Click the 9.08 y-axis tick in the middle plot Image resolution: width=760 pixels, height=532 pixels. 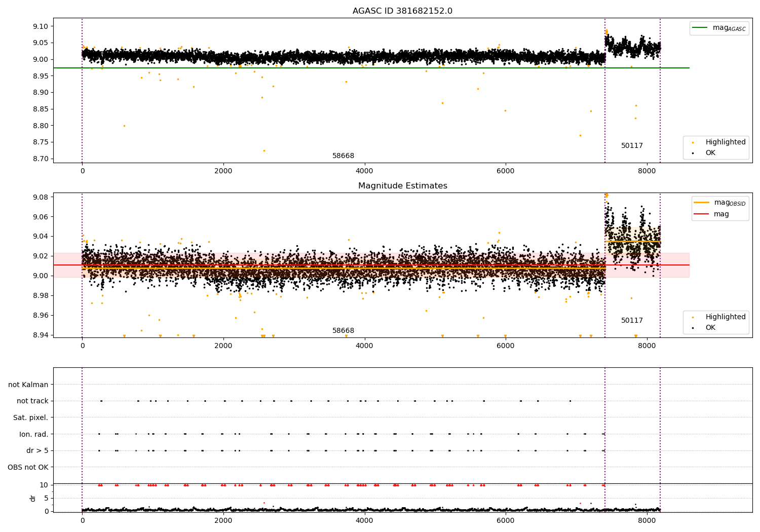click(40, 197)
